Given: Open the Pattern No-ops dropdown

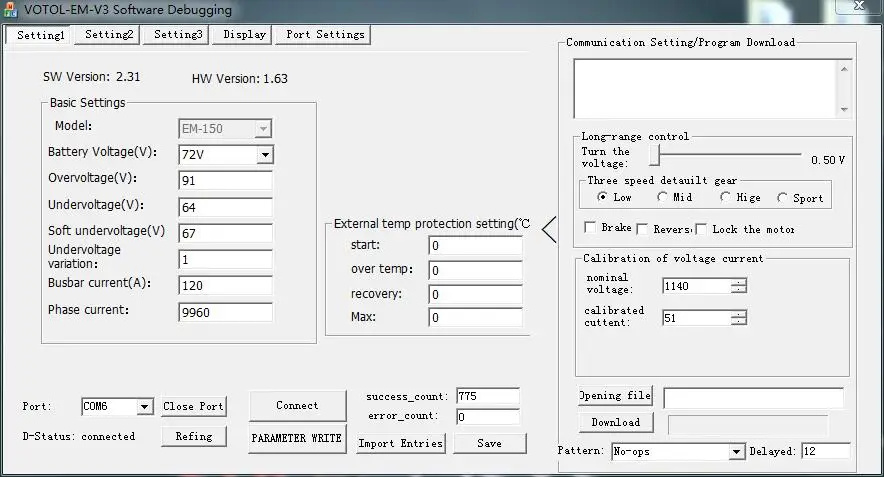Looking at the screenshot, I should coord(735,452).
